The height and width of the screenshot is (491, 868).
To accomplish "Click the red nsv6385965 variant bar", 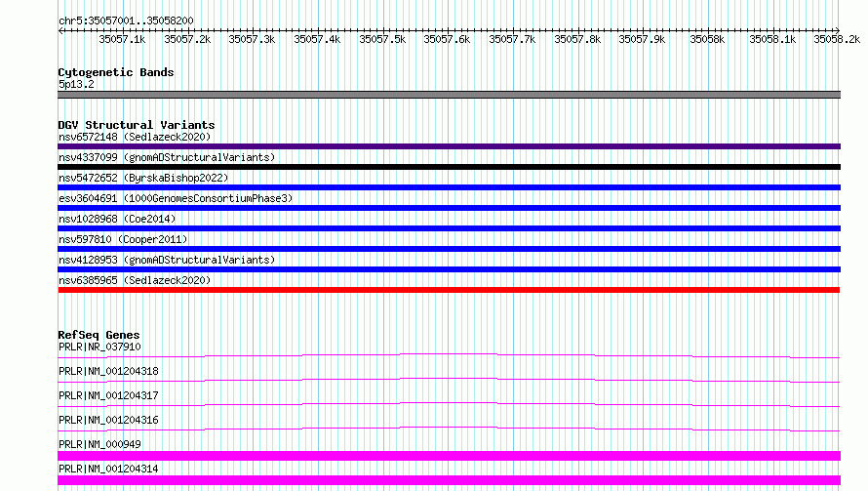I will pos(449,290).
